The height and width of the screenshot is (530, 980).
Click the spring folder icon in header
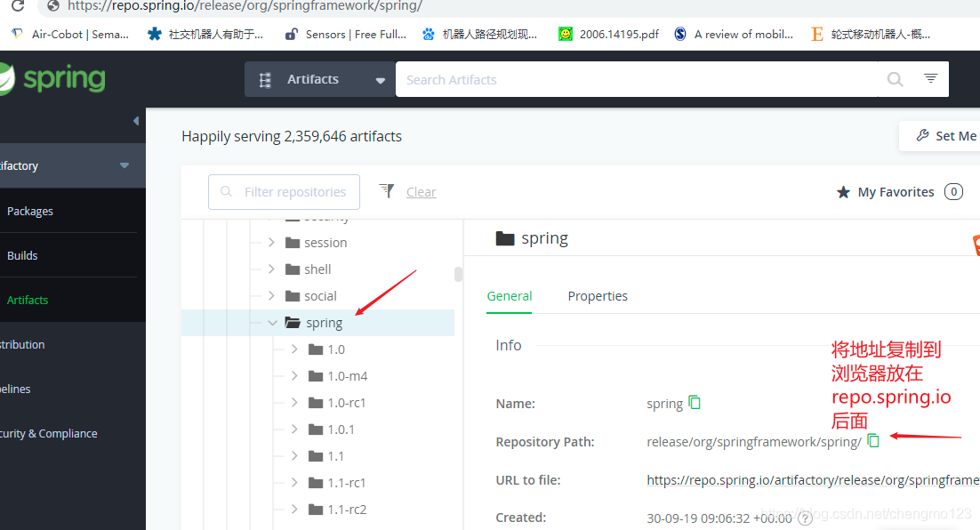(504, 238)
